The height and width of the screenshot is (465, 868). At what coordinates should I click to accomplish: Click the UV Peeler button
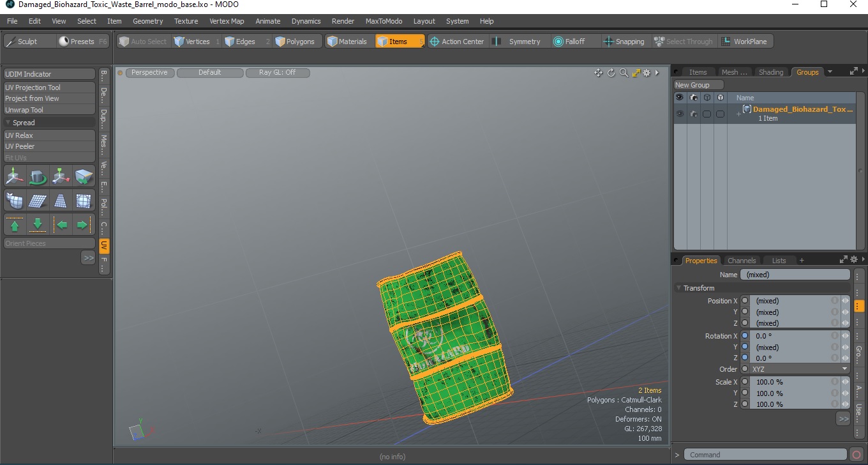[x=50, y=146]
